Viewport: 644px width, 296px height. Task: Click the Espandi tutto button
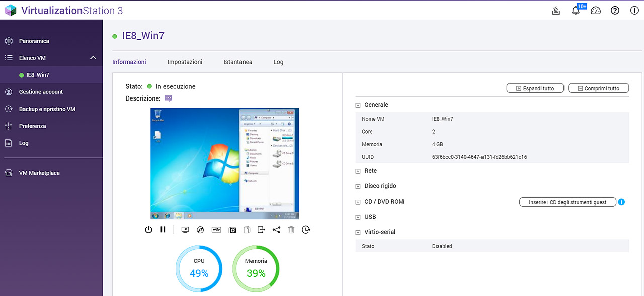point(535,88)
